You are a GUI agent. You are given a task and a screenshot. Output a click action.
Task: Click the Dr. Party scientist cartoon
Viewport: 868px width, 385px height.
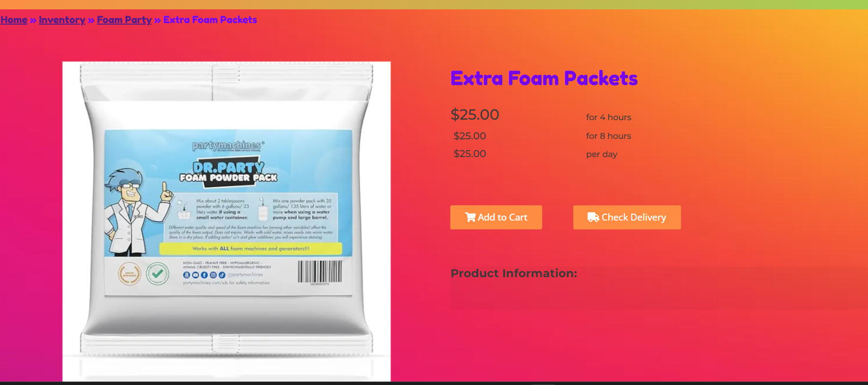click(x=136, y=212)
